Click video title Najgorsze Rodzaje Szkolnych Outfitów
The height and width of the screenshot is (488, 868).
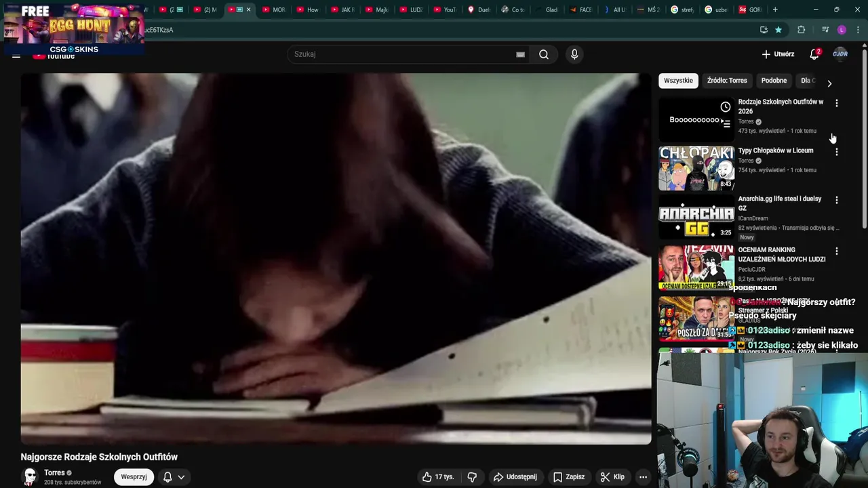click(99, 457)
